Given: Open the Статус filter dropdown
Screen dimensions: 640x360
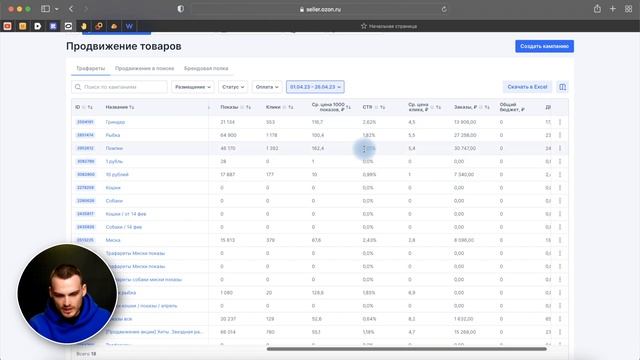Looking at the screenshot, I should [233, 87].
